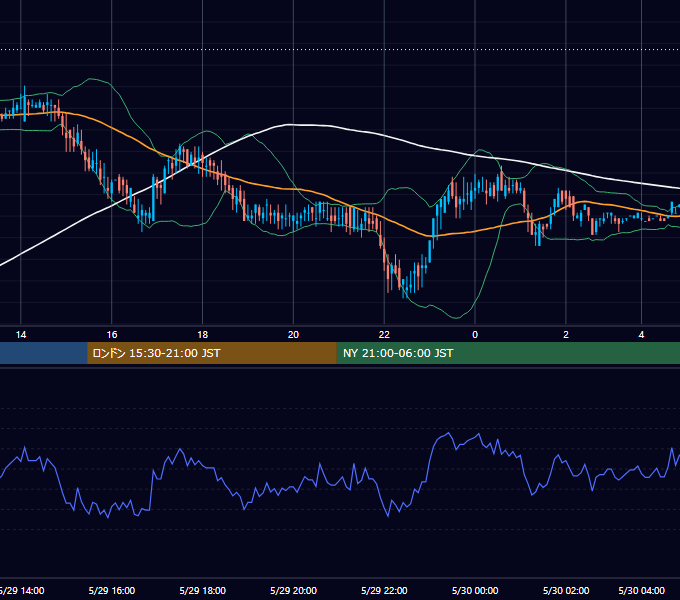Click the 20 hour label on the price chart axis
680x600 pixels.
click(294, 335)
